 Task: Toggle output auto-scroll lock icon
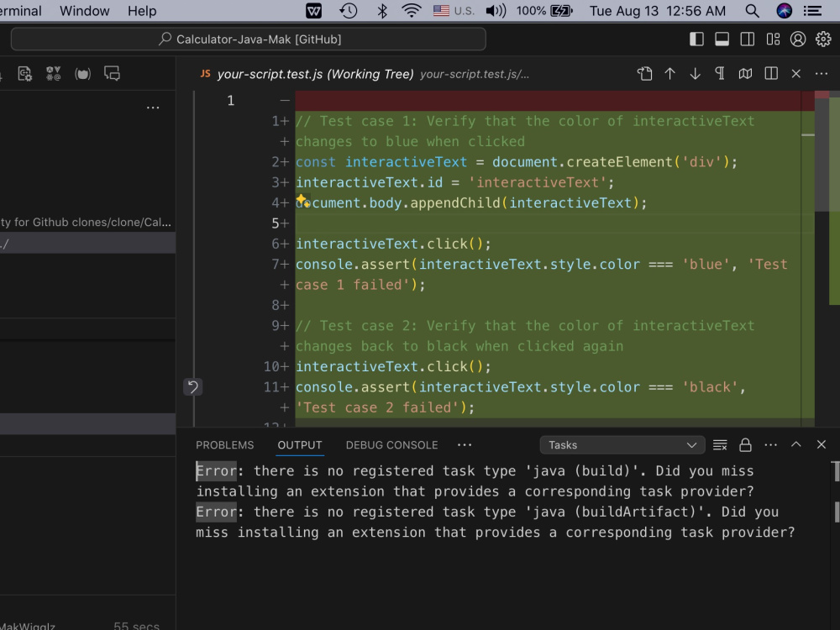(x=745, y=444)
